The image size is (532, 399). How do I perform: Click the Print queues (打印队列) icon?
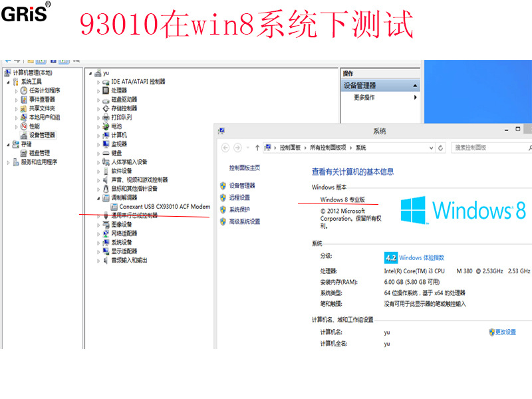106,118
